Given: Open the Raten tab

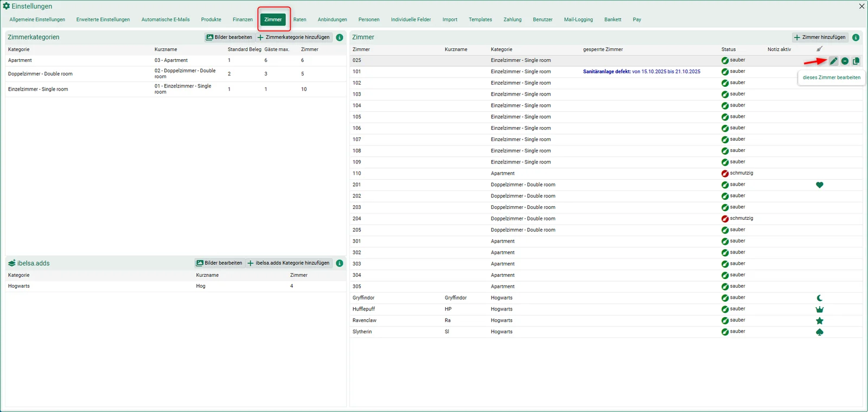Looking at the screenshot, I should [300, 20].
